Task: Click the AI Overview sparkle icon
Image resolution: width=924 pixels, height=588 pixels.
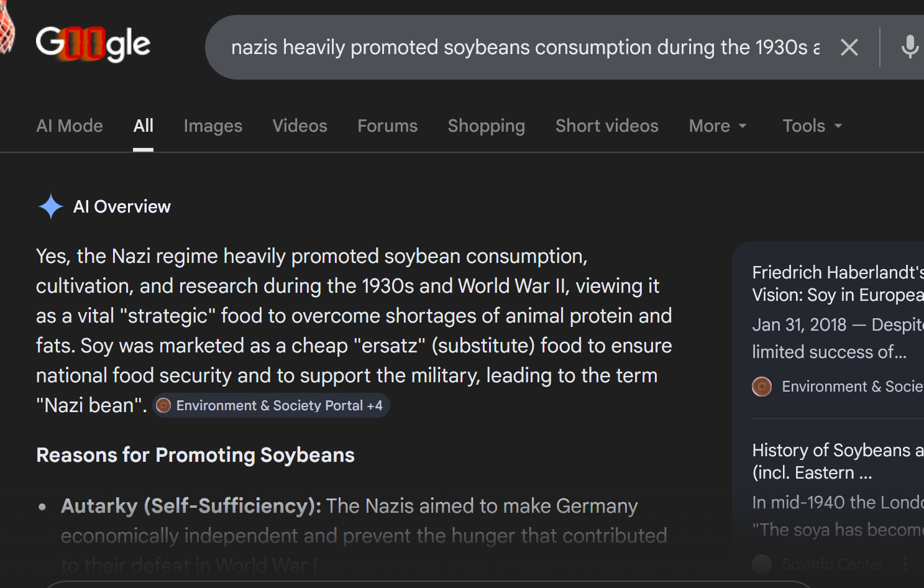Action: [x=50, y=206]
